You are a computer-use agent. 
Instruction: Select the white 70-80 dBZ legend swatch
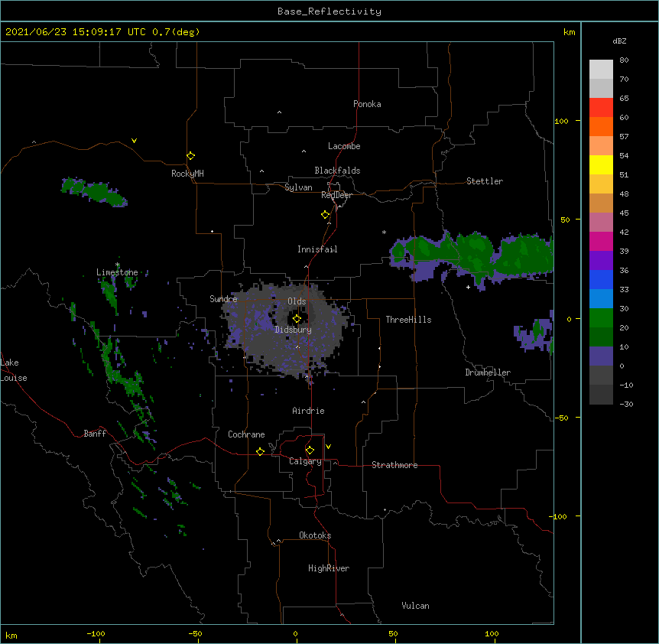601,70
